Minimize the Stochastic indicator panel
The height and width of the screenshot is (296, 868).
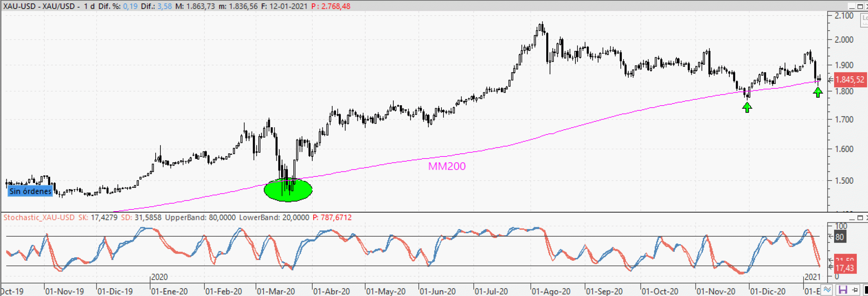coord(852,218)
